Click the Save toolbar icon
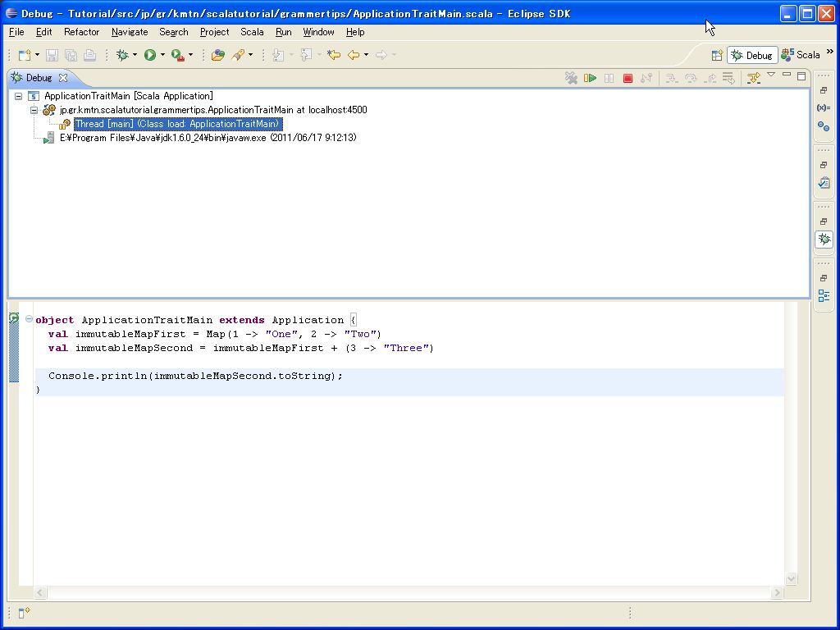The image size is (840, 630). point(52,55)
